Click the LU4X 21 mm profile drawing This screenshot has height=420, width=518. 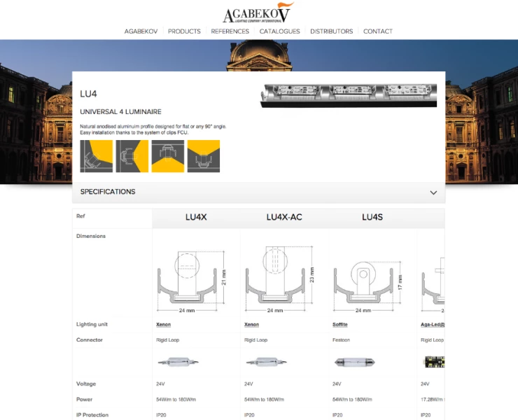[192, 281]
